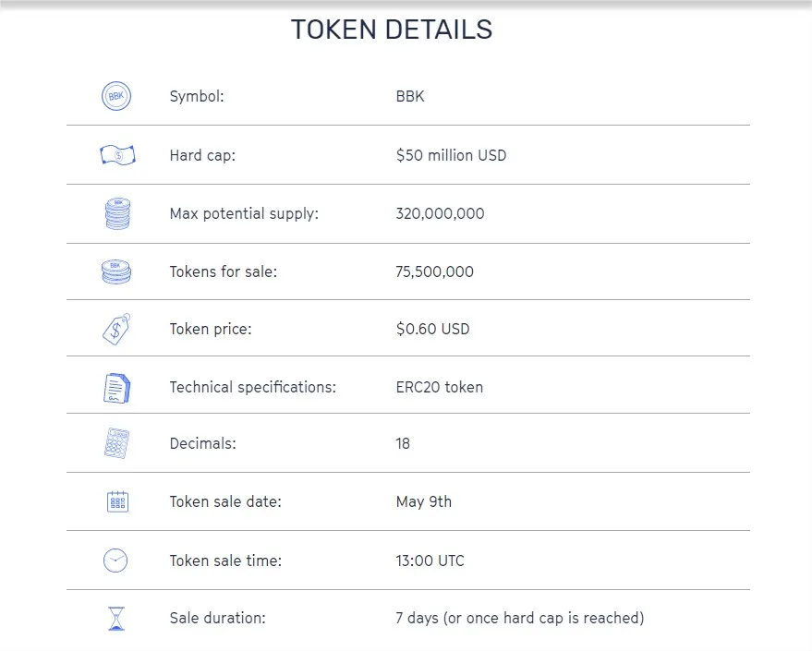Click the short coin stack tokens-for-sale icon
The height and width of the screenshot is (651, 812).
coord(116,271)
